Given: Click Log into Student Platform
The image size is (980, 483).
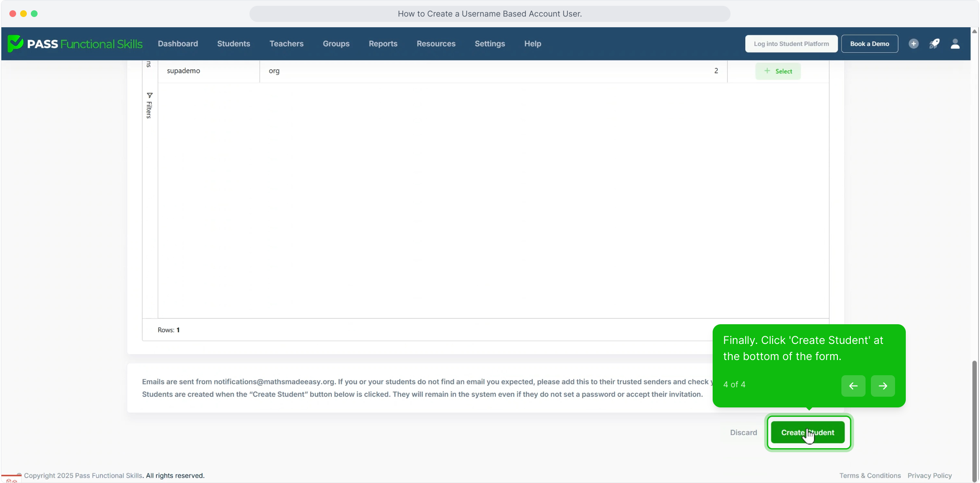Looking at the screenshot, I should pos(791,44).
